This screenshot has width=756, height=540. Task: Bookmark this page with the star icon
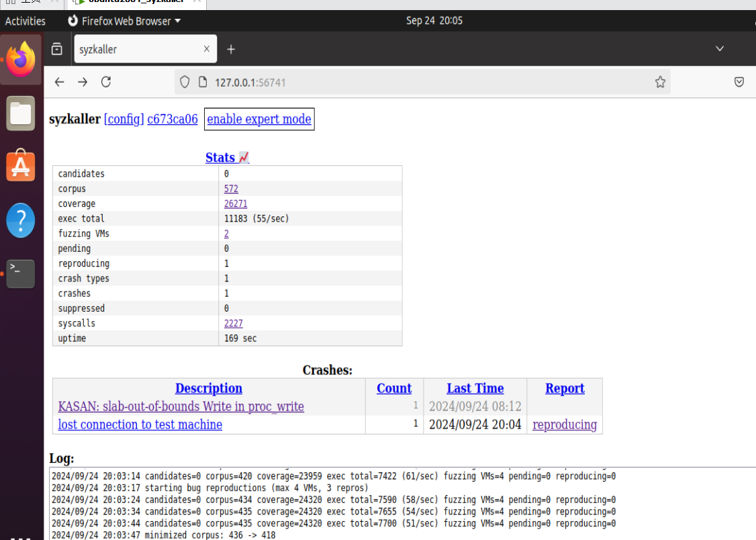coord(660,82)
